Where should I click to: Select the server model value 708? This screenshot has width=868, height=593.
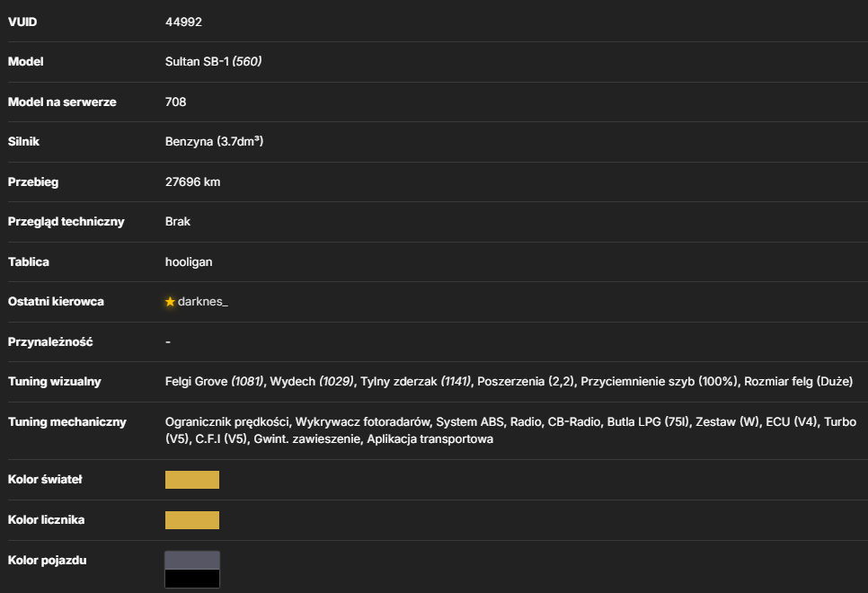click(175, 102)
